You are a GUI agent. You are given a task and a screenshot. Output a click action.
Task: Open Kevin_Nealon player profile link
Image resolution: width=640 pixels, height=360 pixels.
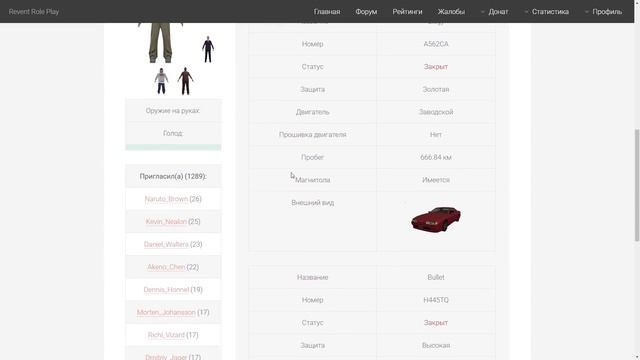[166, 222]
